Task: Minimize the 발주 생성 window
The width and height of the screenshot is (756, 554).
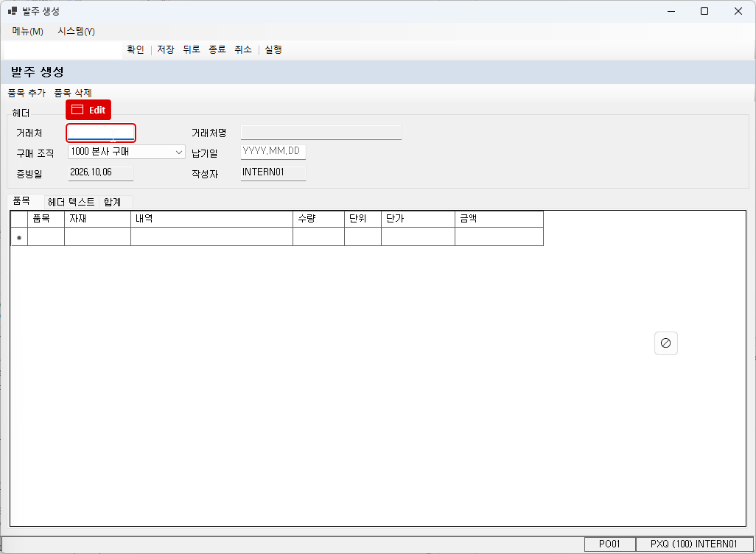Action: coord(671,11)
